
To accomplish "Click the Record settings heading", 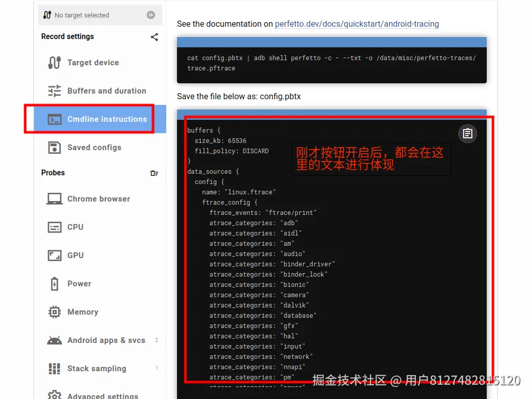I will tap(67, 37).
